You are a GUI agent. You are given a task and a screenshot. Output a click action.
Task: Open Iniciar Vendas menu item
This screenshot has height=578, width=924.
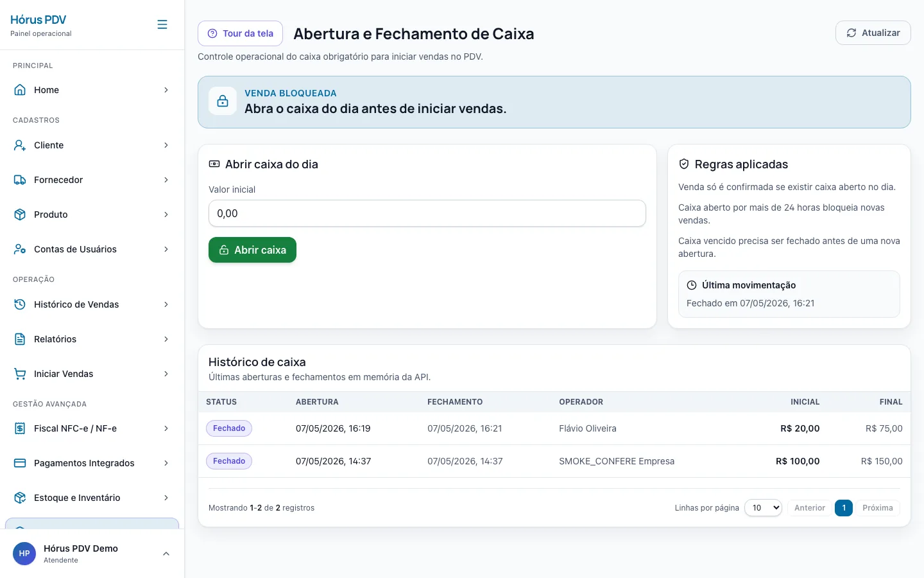point(92,374)
